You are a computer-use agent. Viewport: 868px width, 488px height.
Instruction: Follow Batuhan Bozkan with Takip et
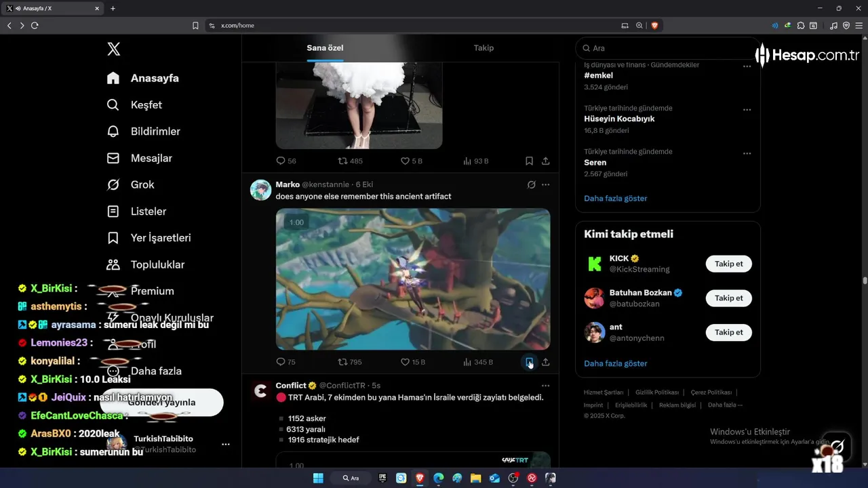pos(729,298)
